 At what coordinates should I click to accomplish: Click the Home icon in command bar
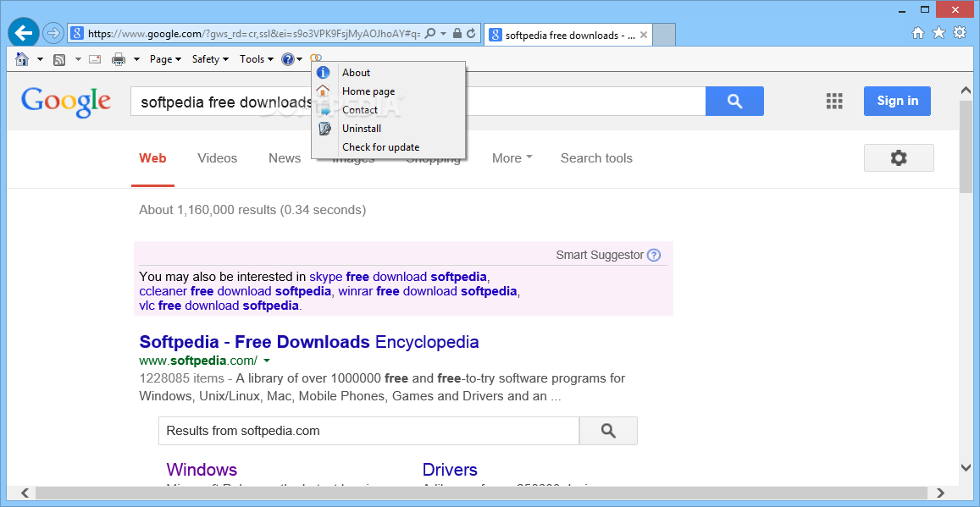(22, 59)
